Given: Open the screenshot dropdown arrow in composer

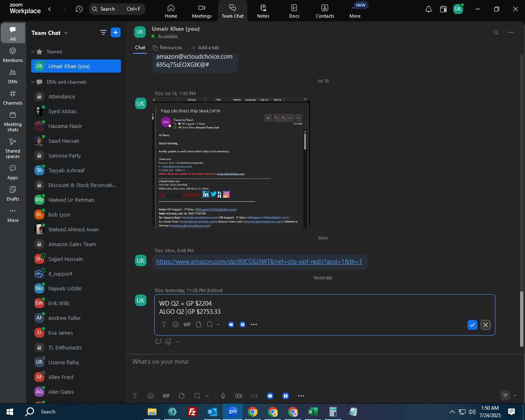Looking at the screenshot, I should [207, 396].
